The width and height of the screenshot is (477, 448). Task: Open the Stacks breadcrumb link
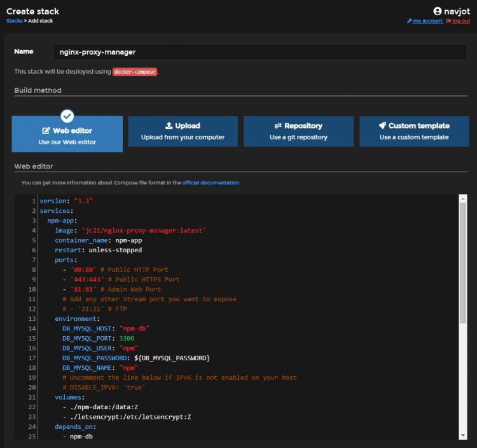(14, 21)
